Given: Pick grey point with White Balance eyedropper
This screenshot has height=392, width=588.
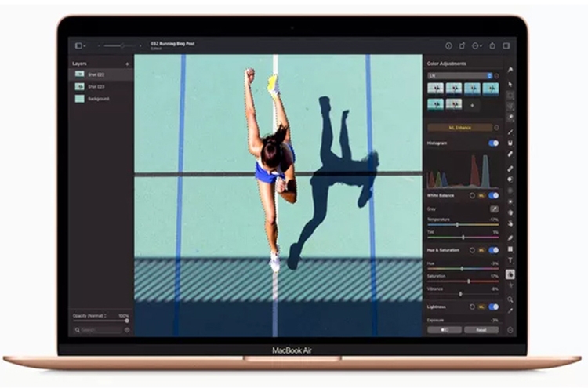Looking at the screenshot, I should 494,209.
